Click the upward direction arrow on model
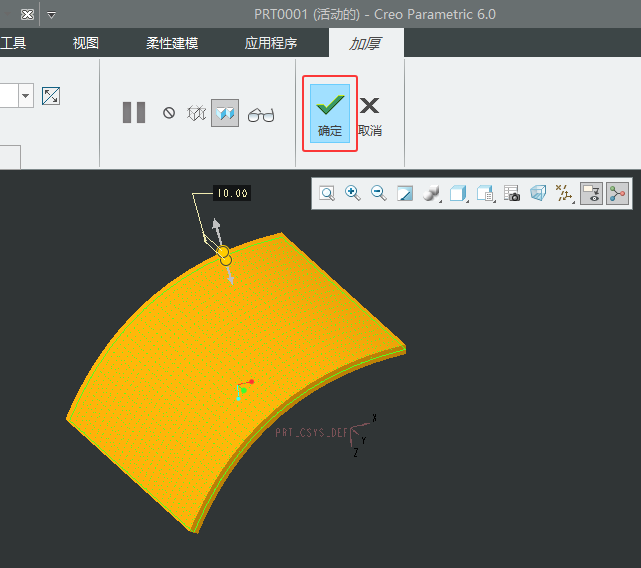 tap(217, 229)
